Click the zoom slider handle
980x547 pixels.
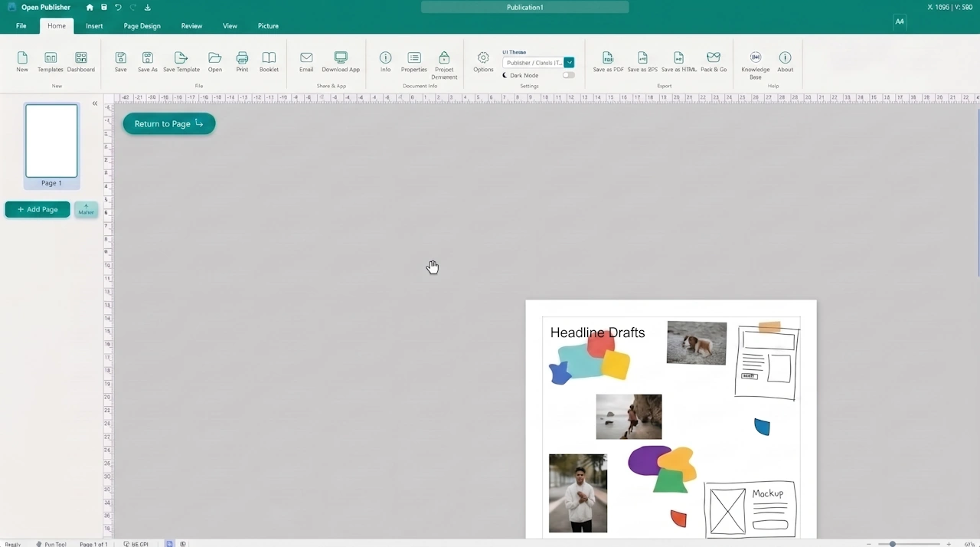click(893, 544)
